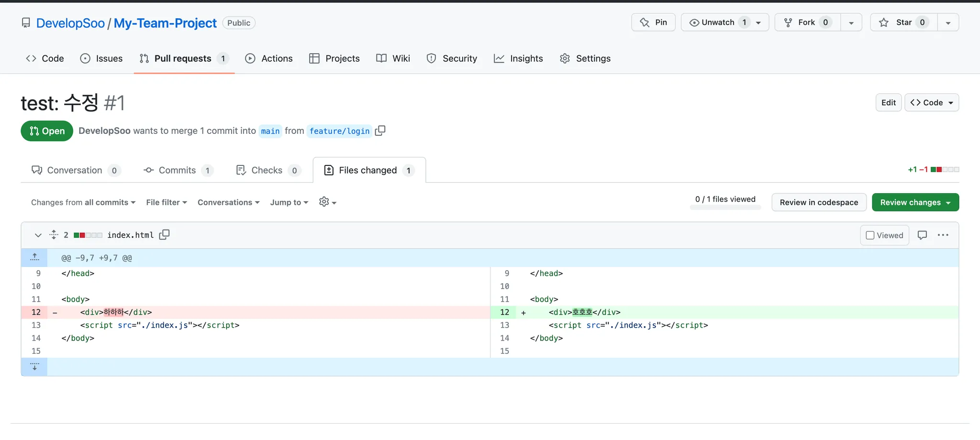Open the Issues tab

(x=101, y=58)
